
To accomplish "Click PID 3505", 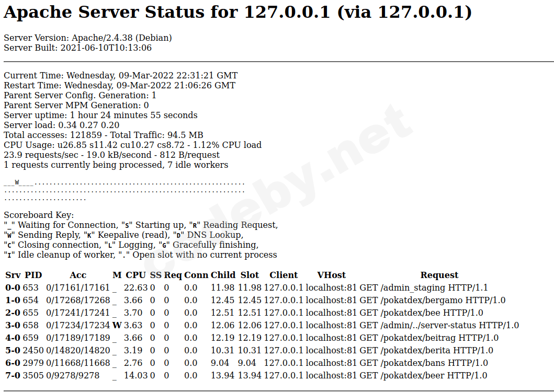I will tap(33, 375).
